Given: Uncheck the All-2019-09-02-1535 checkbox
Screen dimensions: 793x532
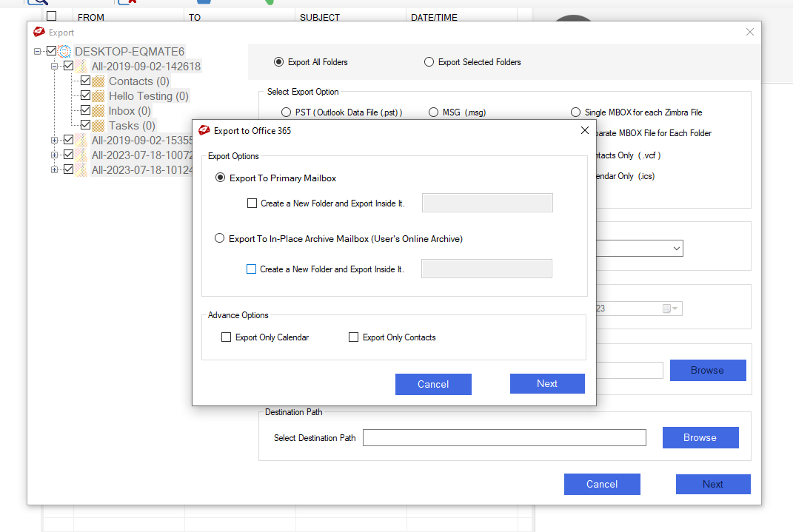Looking at the screenshot, I should click(x=69, y=140).
